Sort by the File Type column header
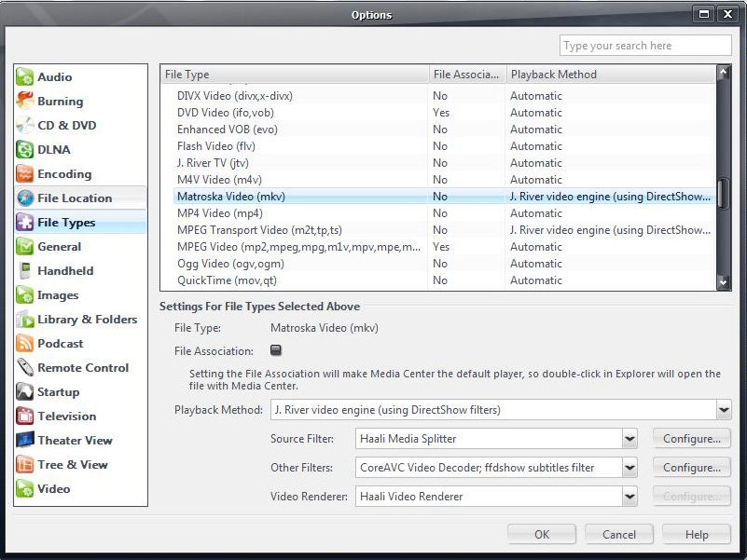The height and width of the screenshot is (560, 747). coord(295,75)
